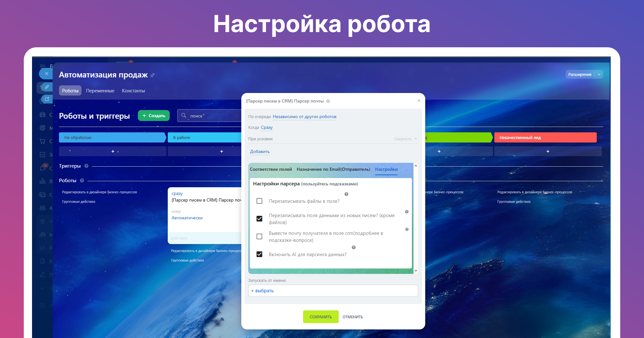The height and width of the screenshot is (338, 644).
Task: Close the Парсер почты dialog
Action: [x=419, y=101]
